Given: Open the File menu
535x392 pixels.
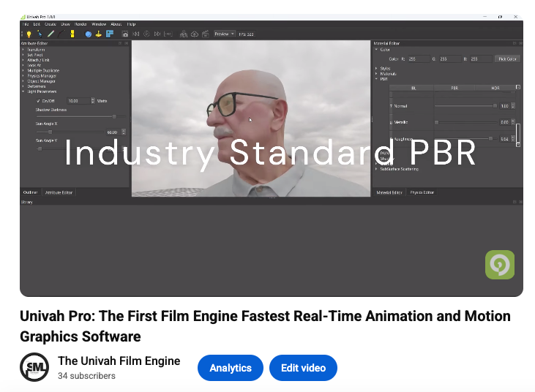Looking at the screenshot, I should pos(26,24).
